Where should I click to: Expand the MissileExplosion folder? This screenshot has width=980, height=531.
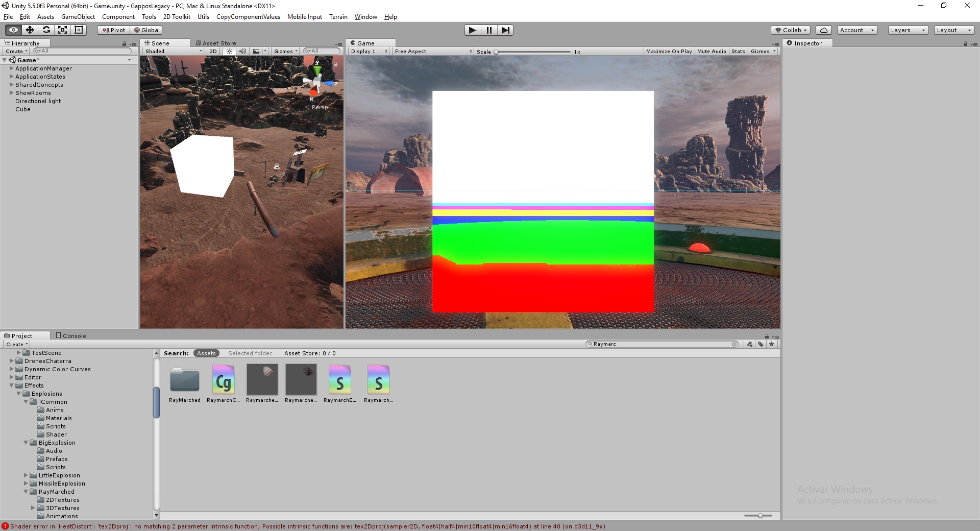[x=26, y=484]
